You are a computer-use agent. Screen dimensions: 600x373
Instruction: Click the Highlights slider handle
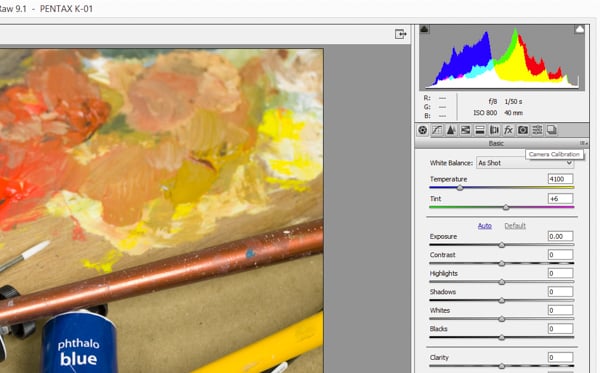coord(502,282)
